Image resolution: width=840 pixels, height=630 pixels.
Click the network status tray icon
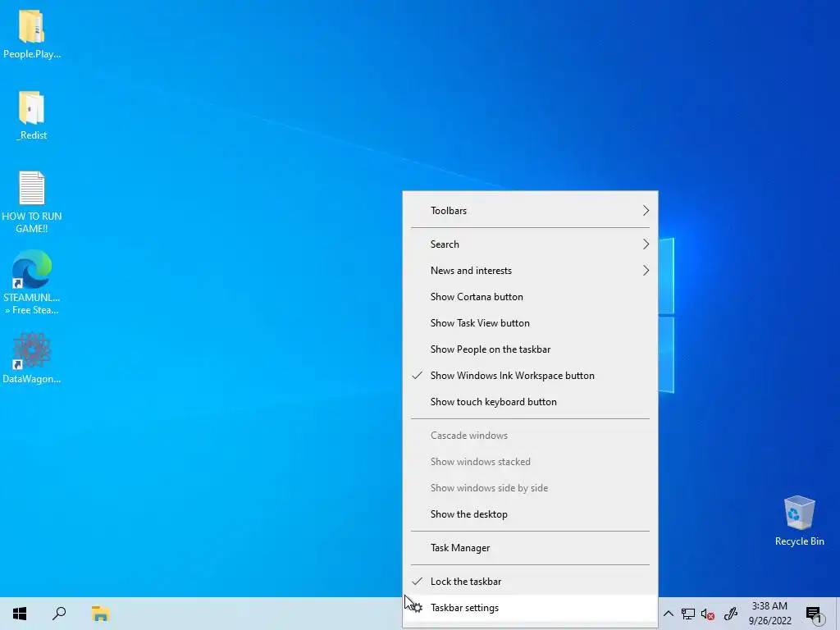688,614
